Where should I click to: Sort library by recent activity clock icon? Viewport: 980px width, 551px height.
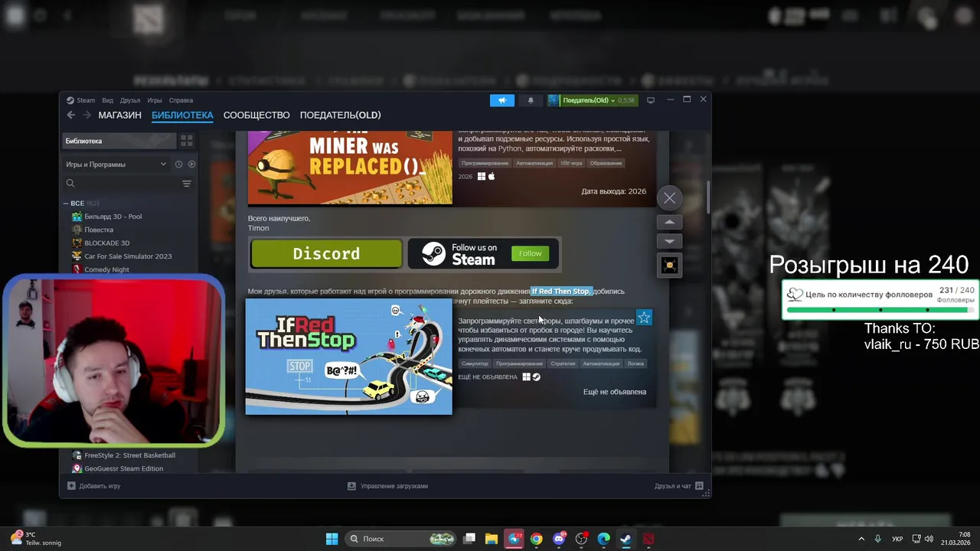coord(178,164)
